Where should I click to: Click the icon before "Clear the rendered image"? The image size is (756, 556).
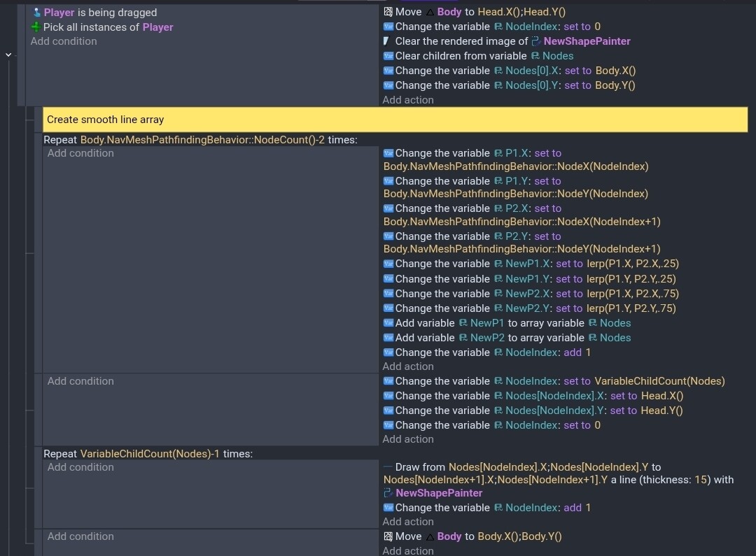tap(387, 41)
